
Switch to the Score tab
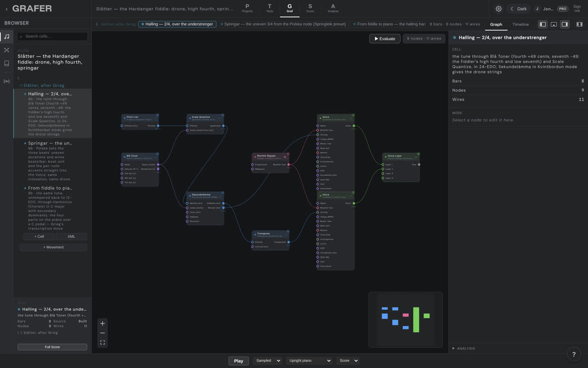pyautogui.click(x=310, y=8)
